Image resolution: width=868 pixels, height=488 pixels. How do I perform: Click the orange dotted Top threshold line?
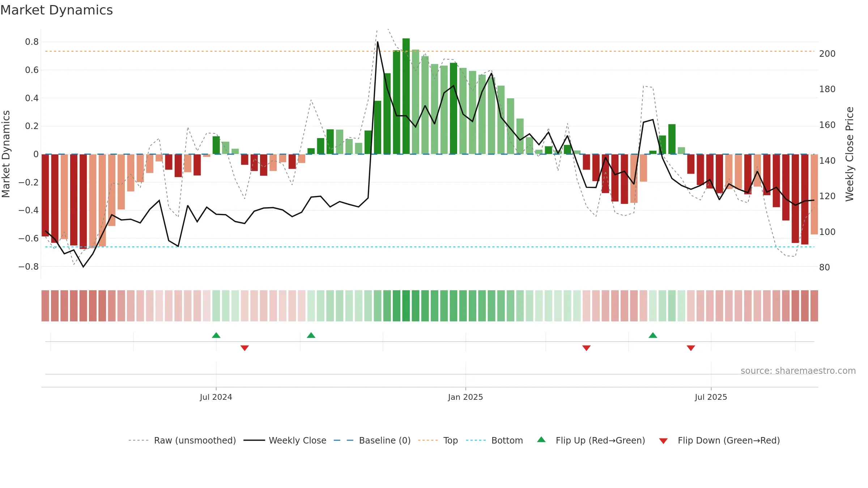pyautogui.click(x=430, y=51)
